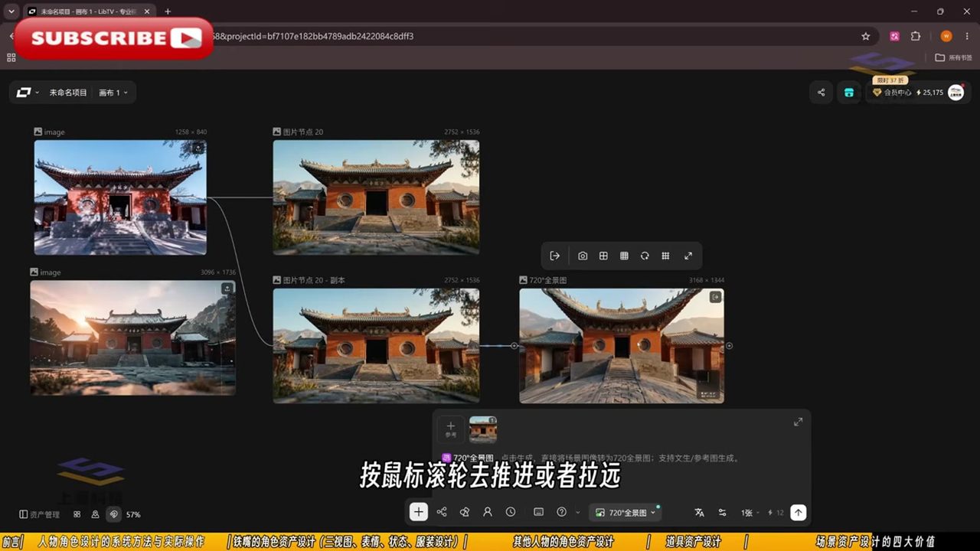Image resolution: width=980 pixels, height=551 pixels.
Task: Click the four-square grid icon in image toolbar
Action: (x=603, y=256)
